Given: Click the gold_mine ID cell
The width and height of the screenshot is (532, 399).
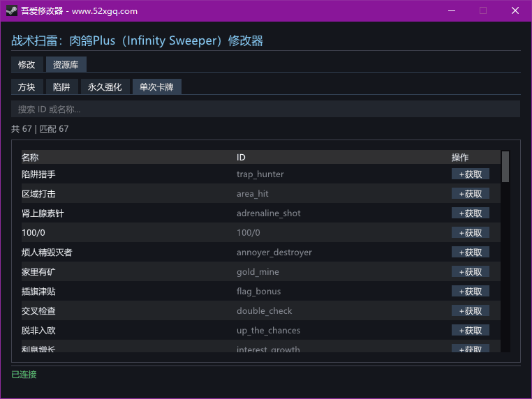Looking at the screenshot, I should pyautogui.click(x=258, y=272).
